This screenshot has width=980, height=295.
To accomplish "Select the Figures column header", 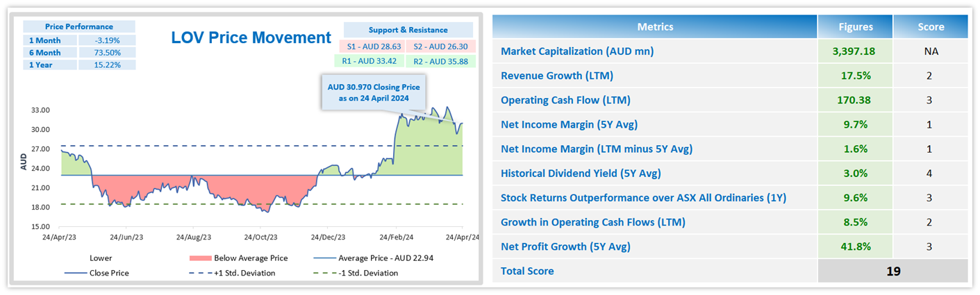I will point(855,27).
